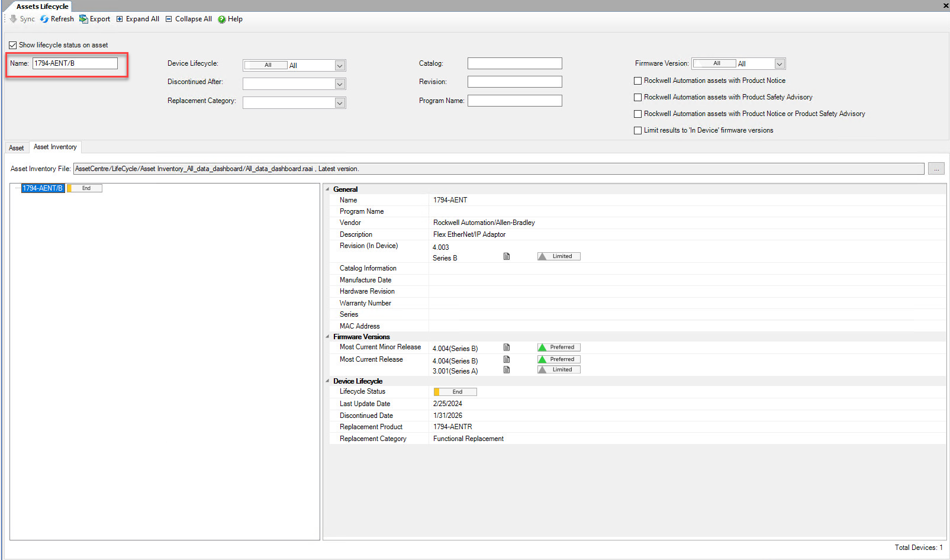
Task: Select tree item 1794-AENT/B
Action: point(43,188)
